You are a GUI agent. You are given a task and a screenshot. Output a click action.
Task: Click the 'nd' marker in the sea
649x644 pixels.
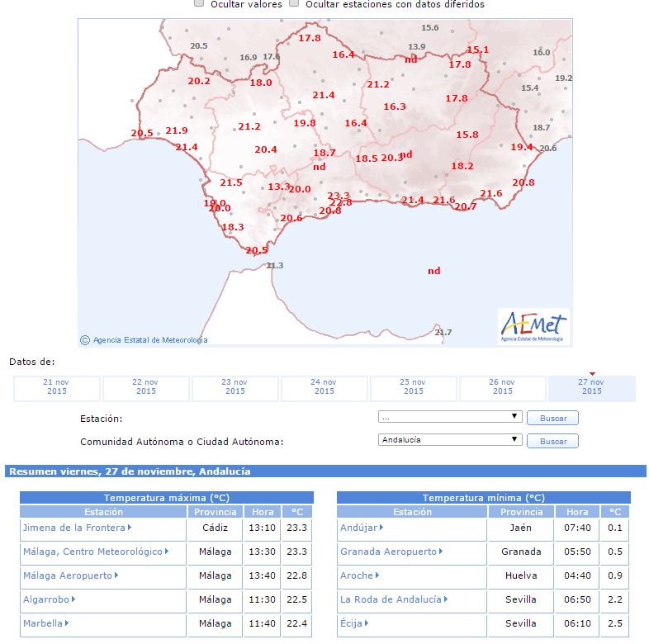click(433, 271)
